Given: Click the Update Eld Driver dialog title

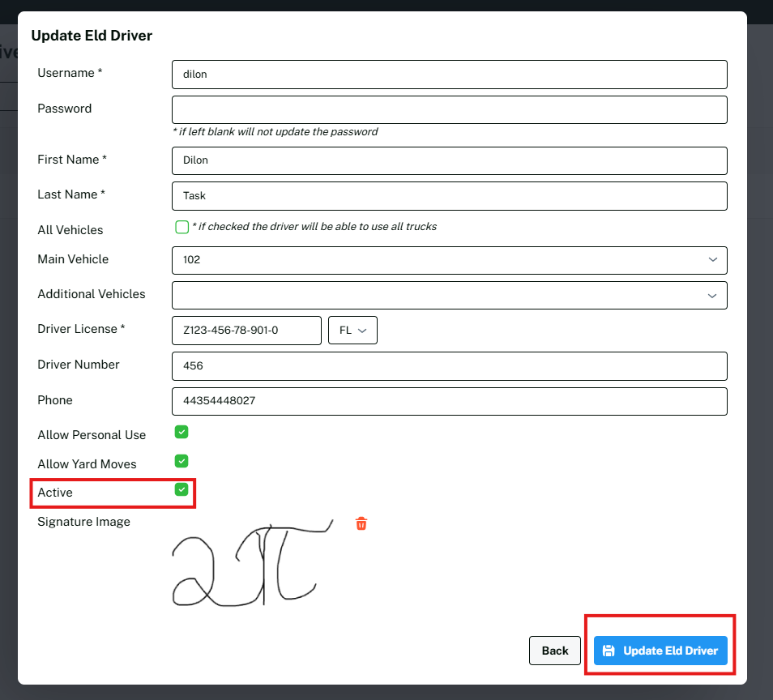Looking at the screenshot, I should click(x=92, y=36).
